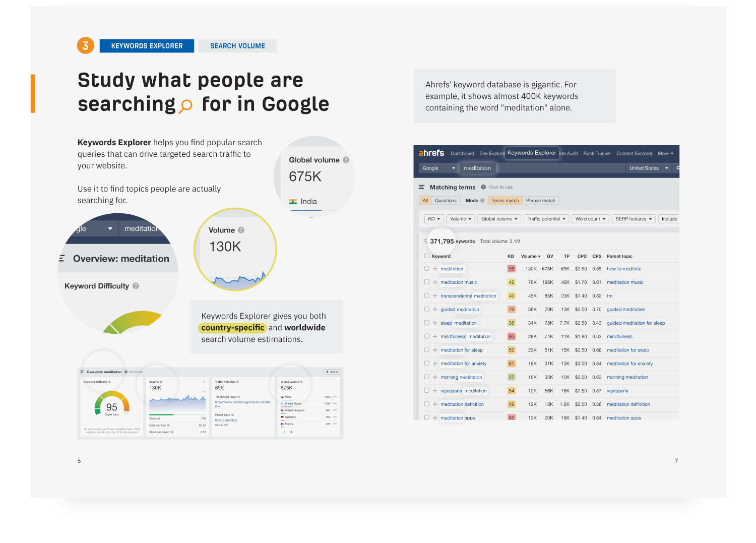The height and width of the screenshot is (543, 756).
Task: Click the red KD 95 badge
Action: 511,269
